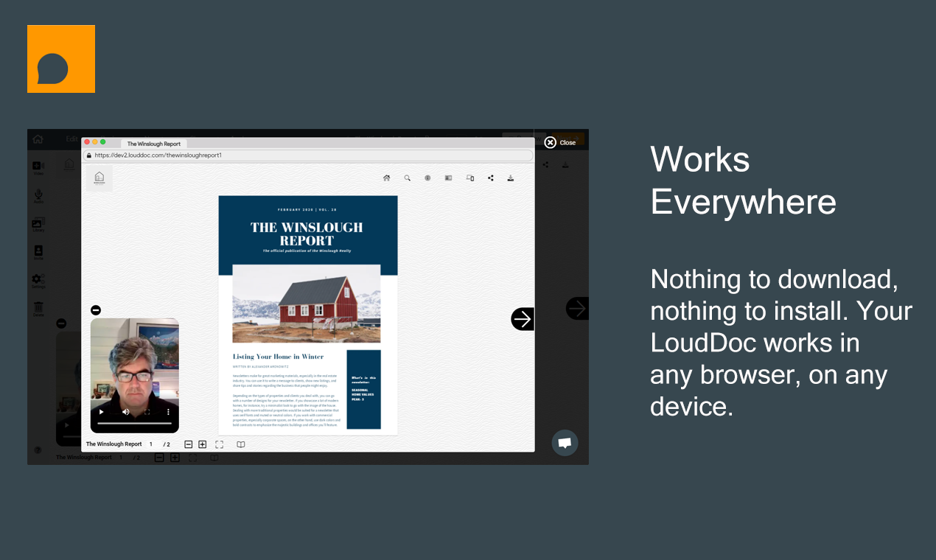Minimize the presenter video bubble
The width and height of the screenshot is (936, 560).
[96, 309]
